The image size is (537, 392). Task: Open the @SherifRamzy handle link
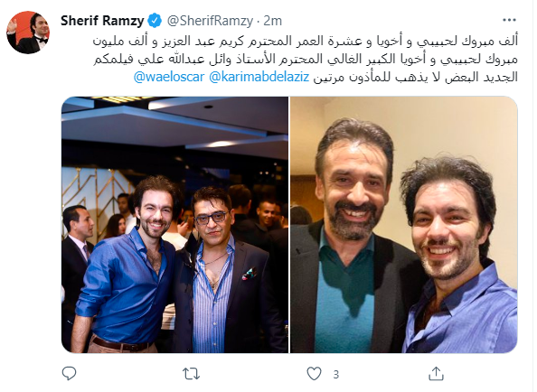click(x=210, y=21)
